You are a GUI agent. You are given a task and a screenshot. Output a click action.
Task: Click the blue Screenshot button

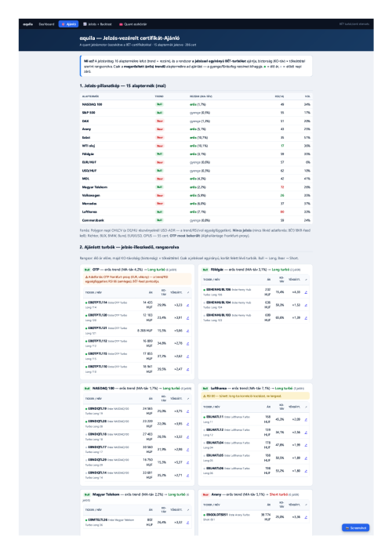pyautogui.click(x=356, y=527)
